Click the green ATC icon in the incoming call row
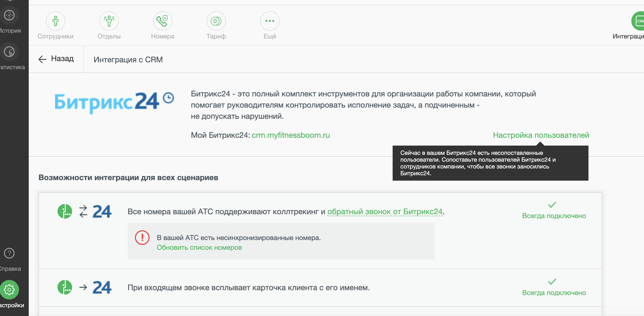This screenshot has width=644, height=316. (65, 287)
